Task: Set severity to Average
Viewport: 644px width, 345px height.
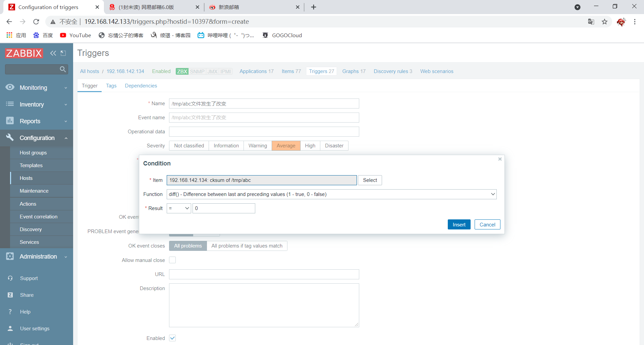Action: [286, 146]
